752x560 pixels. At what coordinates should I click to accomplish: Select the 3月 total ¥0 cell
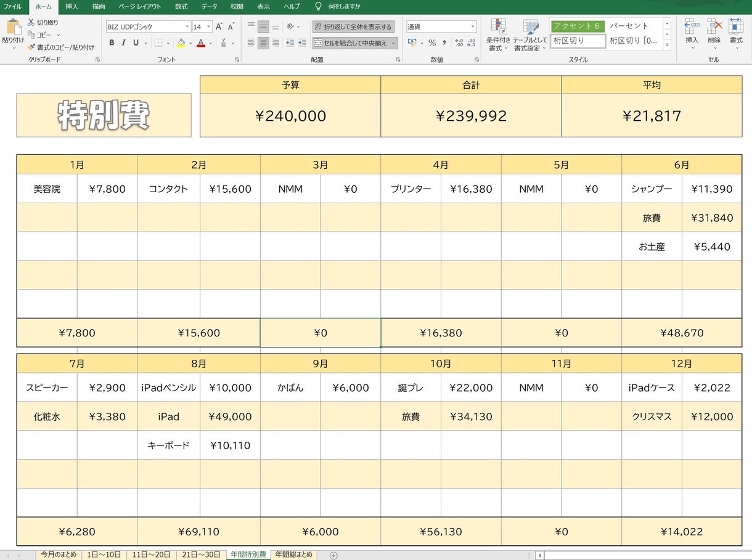pyautogui.click(x=321, y=333)
